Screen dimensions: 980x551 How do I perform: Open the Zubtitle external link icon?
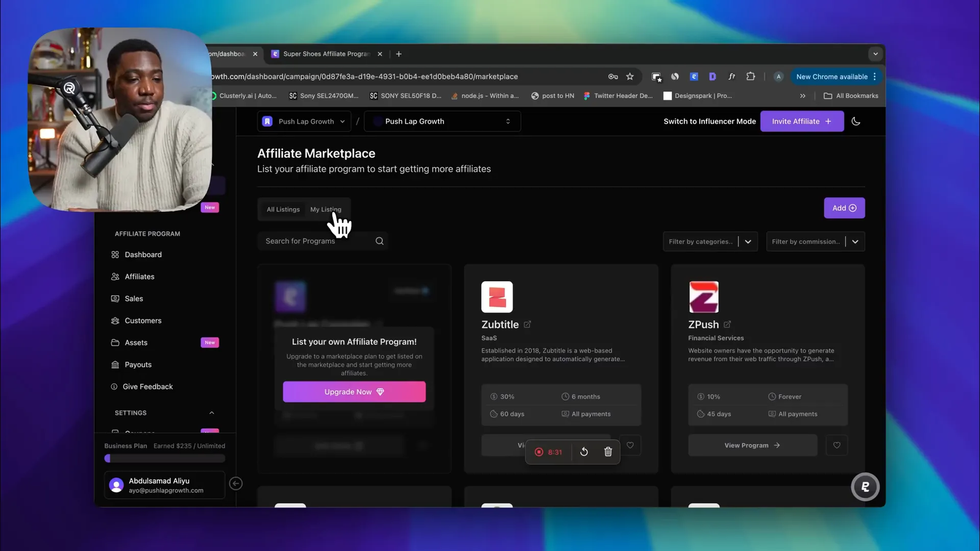[527, 324]
